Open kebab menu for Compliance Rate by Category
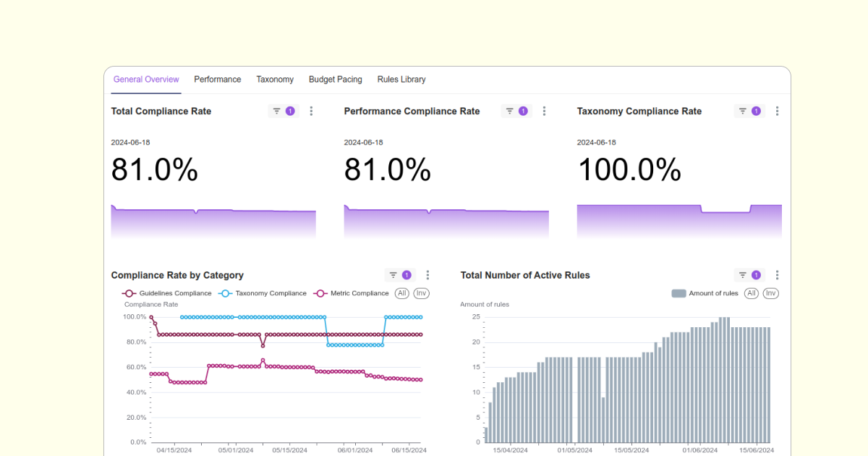 [x=427, y=275]
